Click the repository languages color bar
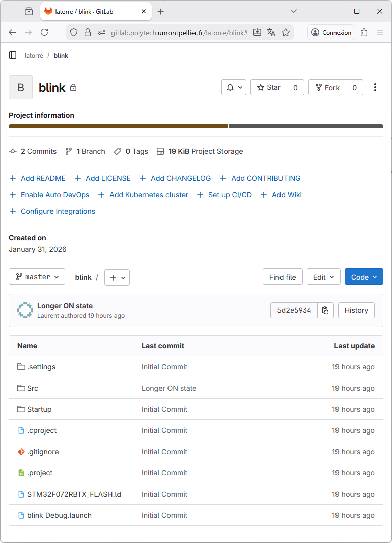Viewport: 392px width, 543px height. [x=196, y=126]
